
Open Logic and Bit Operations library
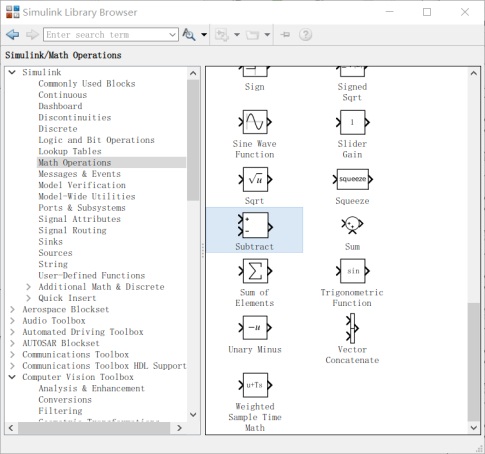[96, 140]
